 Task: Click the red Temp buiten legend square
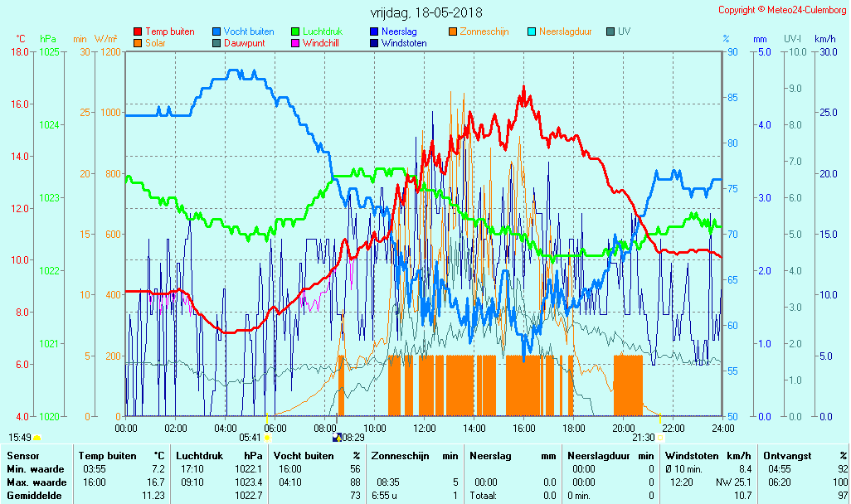click(x=138, y=31)
